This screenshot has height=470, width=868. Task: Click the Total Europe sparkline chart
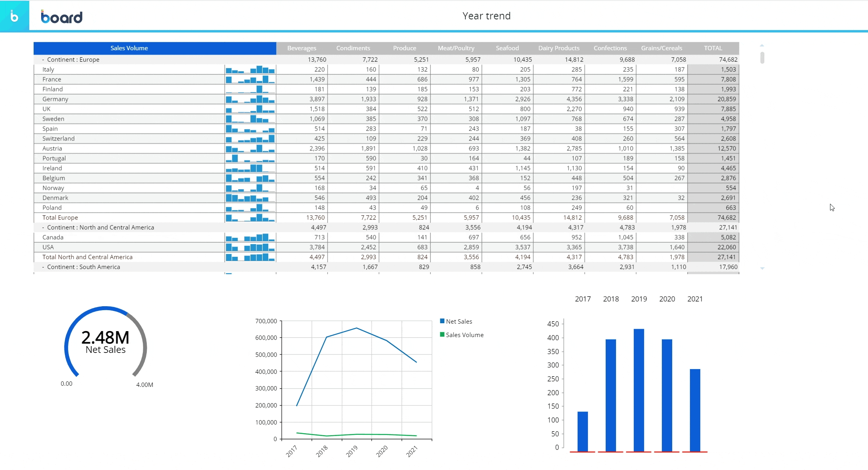[x=250, y=217]
